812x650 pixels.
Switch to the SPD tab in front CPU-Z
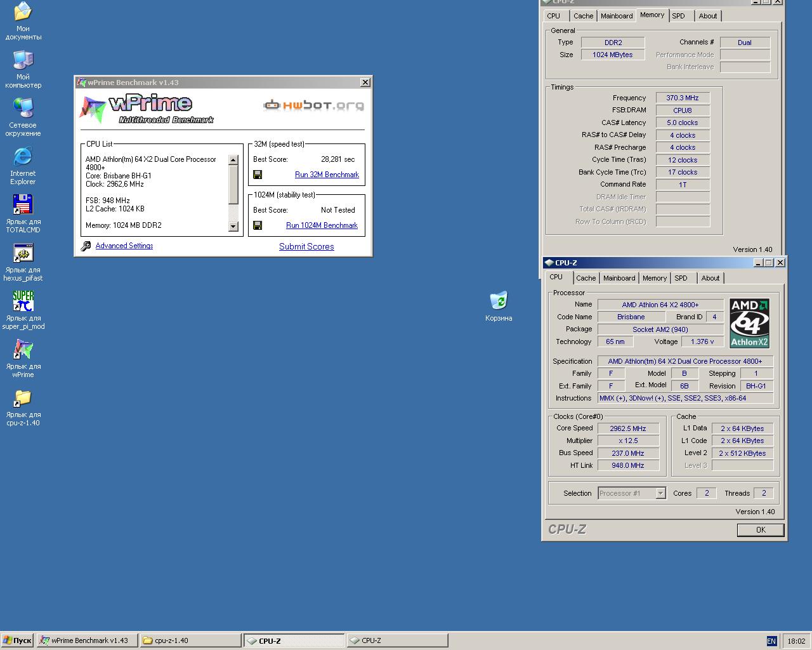(681, 278)
